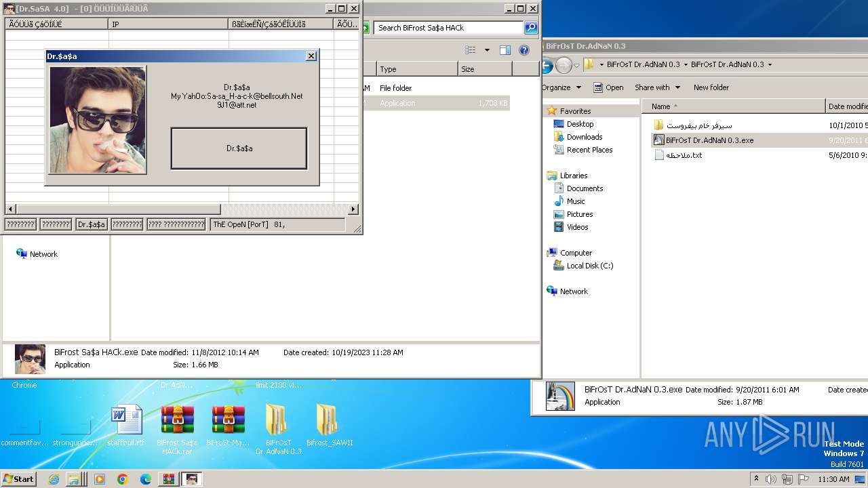Image resolution: width=868 pixels, height=488 pixels.
Task: Open the recent pages dropdown arrow
Action: (576, 66)
